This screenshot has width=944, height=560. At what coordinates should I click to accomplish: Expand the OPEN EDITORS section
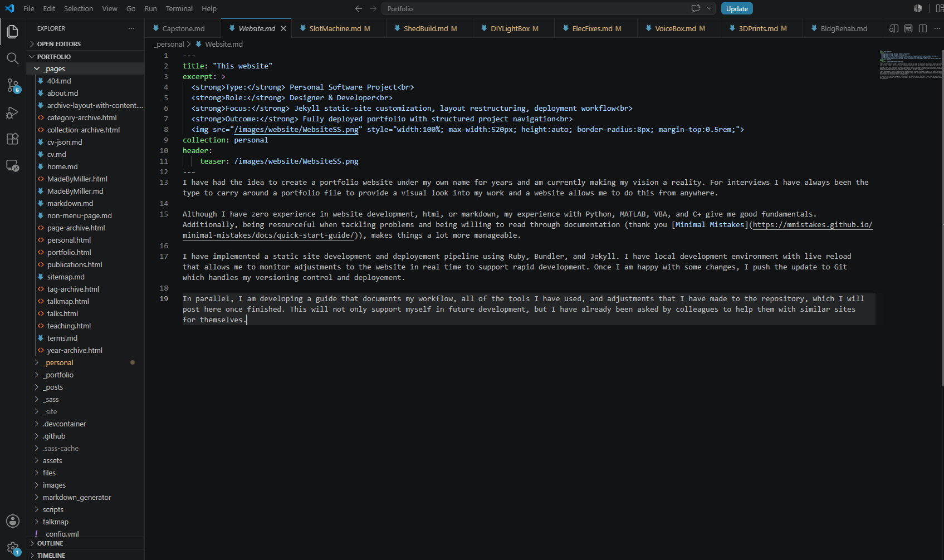(85, 44)
